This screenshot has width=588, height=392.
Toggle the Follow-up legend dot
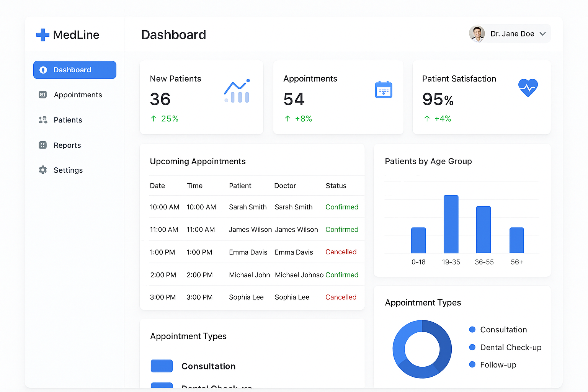[x=472, y=364]
